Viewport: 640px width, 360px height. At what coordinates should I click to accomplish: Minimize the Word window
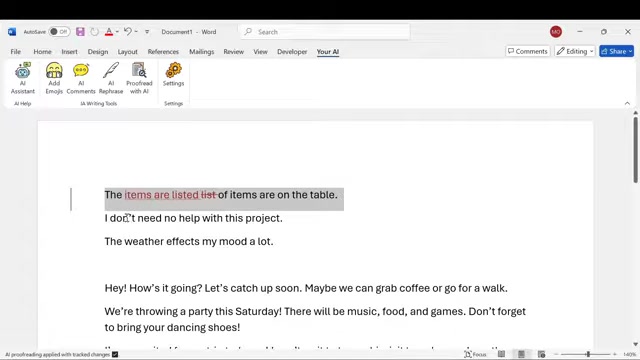(580, 31)
